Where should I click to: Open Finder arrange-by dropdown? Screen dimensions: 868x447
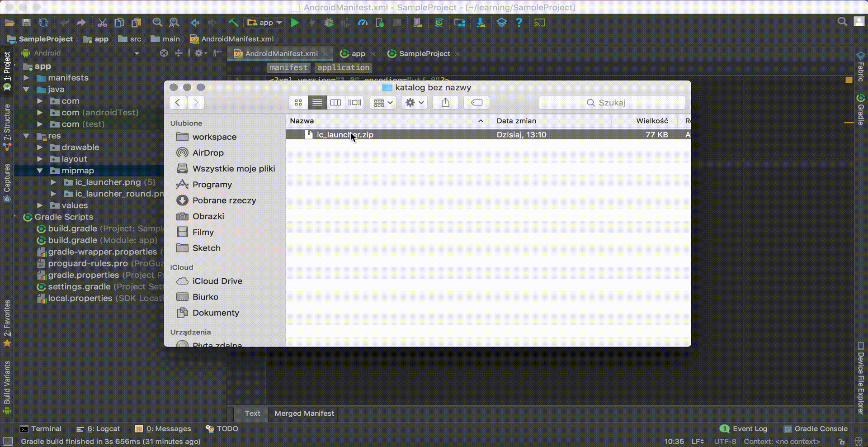pos(383,103)
